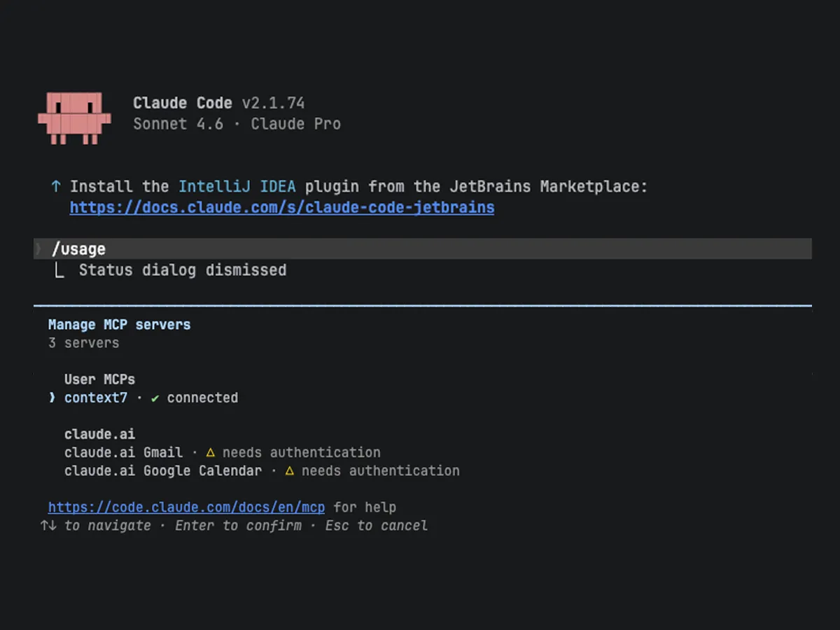Click the User MCPs group heading
840x630 pixels.
pyautogui.click(x=99, y=379)
